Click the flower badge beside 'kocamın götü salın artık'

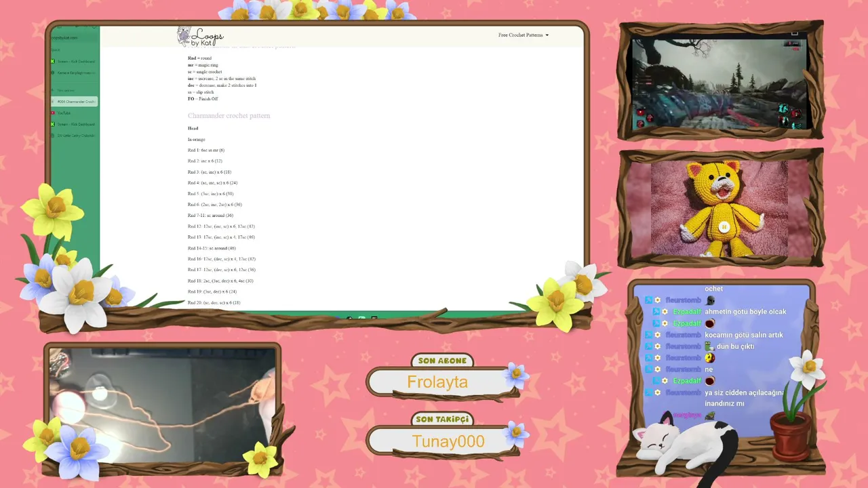point(657,335)
